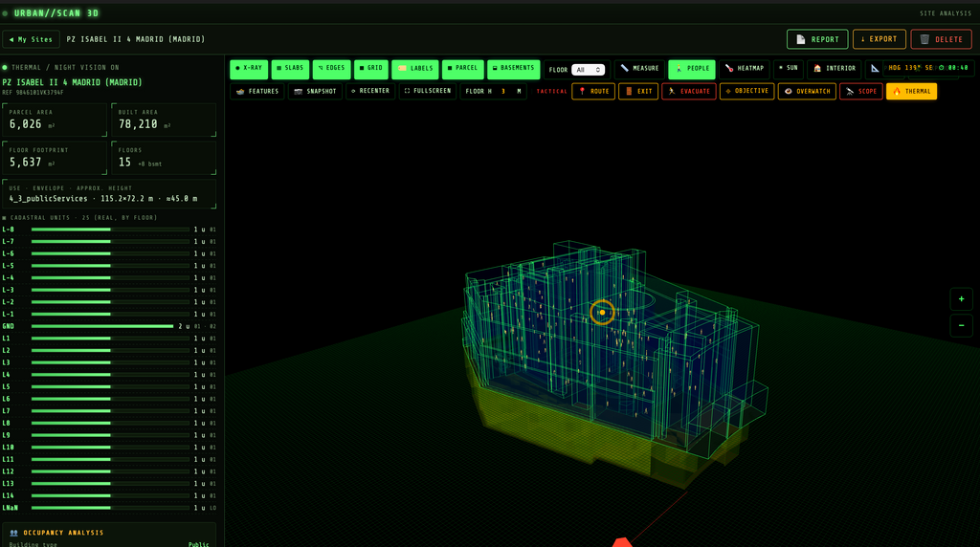Click the HDG 139° SE heading readout
Viewport: 980px width, 547px height.
click(911, 68)
